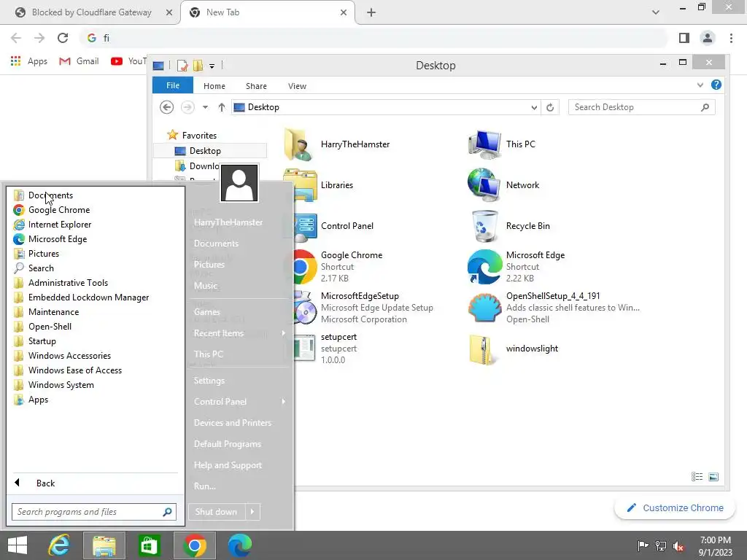The height and width of the screenshot is (560, 747).
Task: Click the Search Desktop field
Action: click(x=642, y=107)
